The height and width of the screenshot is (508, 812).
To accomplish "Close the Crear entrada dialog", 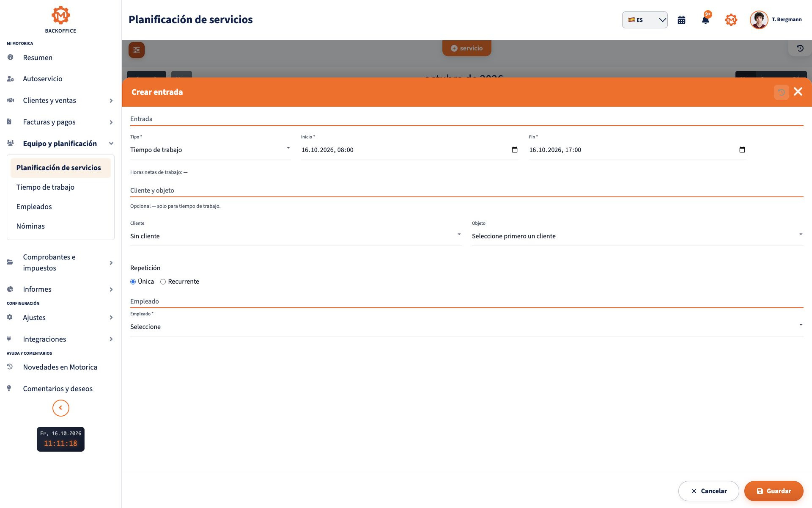I will (x=798, y=92).
